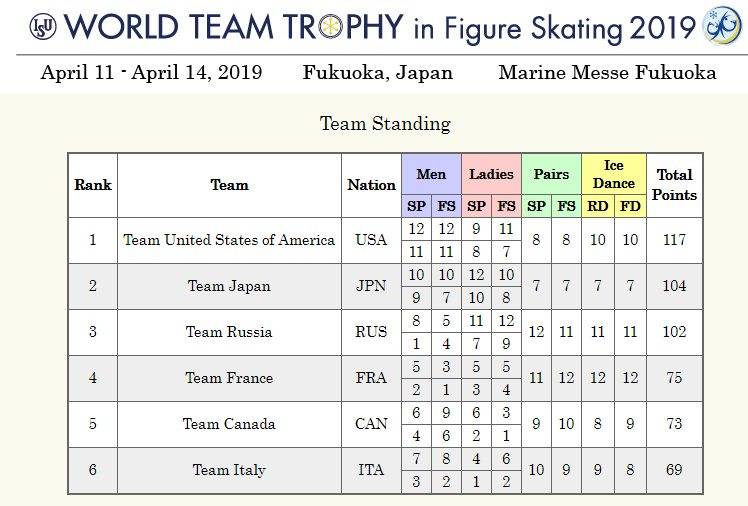Viewport: 748px width, 506px height.
Task: Open the Team France entry
Action: click(x=229, y=378)
